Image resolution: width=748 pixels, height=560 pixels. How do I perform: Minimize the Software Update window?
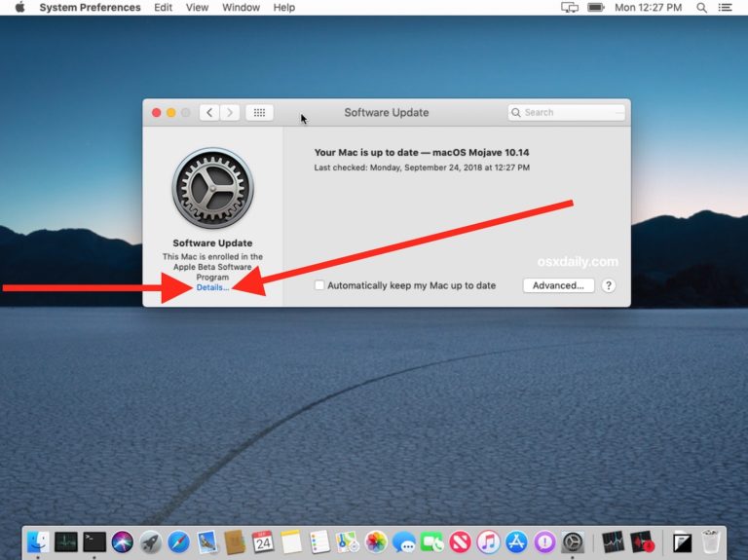point(171,113)
